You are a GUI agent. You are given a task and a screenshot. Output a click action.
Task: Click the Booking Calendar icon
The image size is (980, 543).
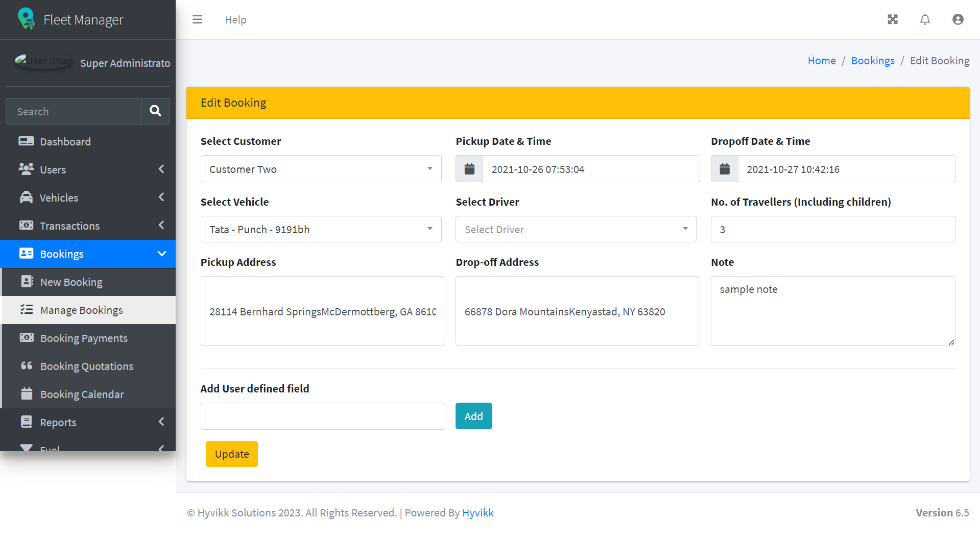point(27,394)
